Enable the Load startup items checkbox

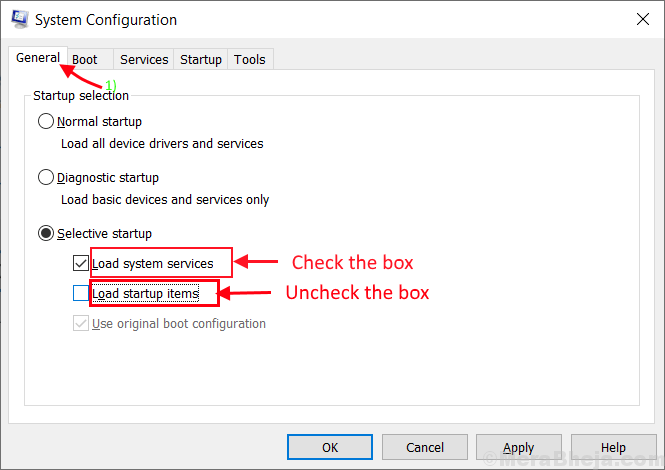click(x=81, y=293)
